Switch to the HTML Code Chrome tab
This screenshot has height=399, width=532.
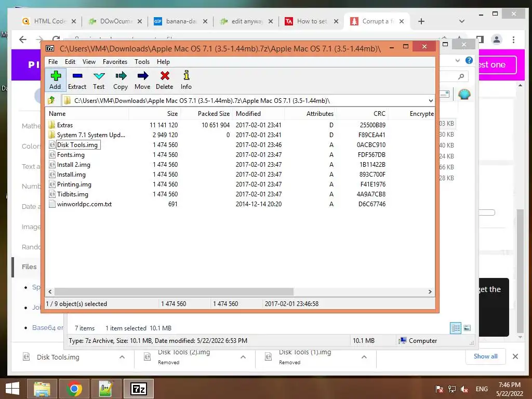(49, 21)
